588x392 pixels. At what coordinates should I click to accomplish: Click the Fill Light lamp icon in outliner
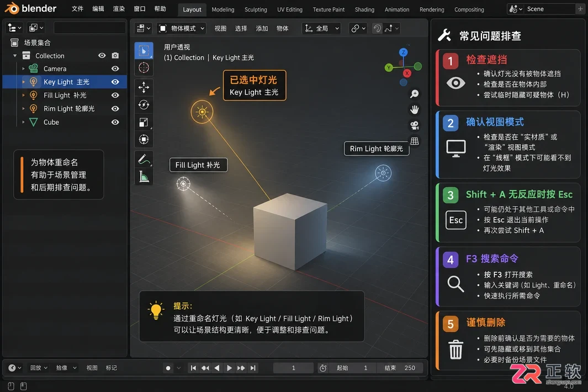(33, 96)
